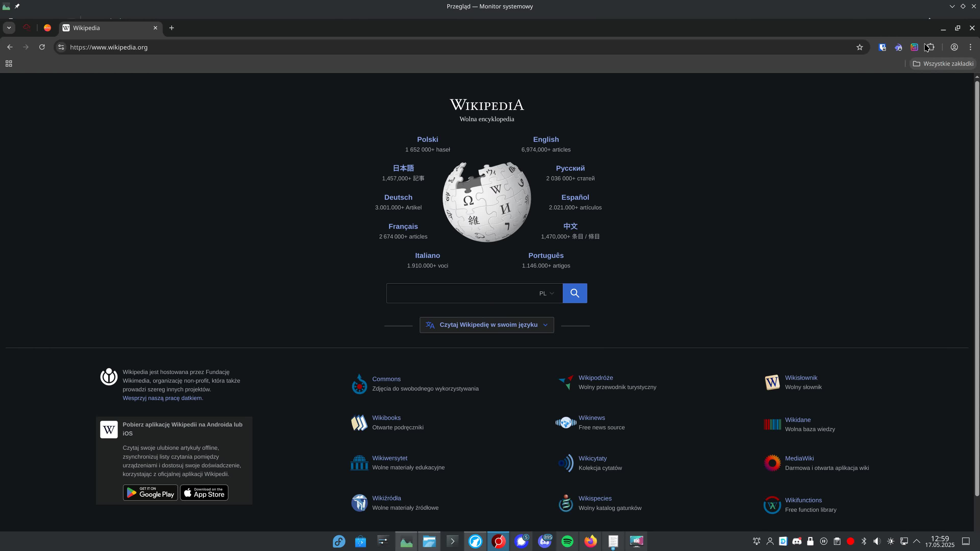Open the Wikiwersytet project icon
The height and width of the screenshot is (551, 980).
tap(359, 463)
